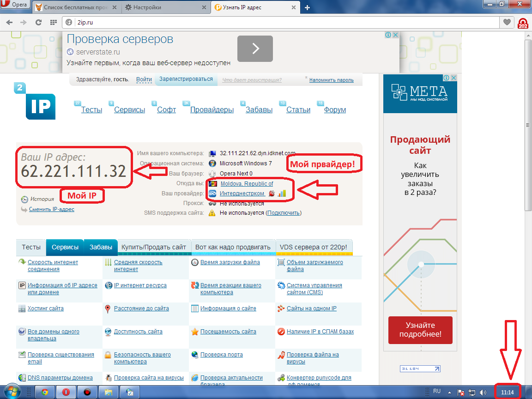
Task: Click the volume speaker tray icon
Action: (x=483, y=393)
